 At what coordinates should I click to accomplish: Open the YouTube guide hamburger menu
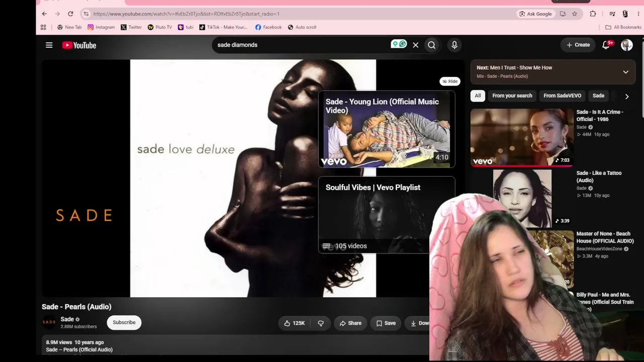(49, 45)
